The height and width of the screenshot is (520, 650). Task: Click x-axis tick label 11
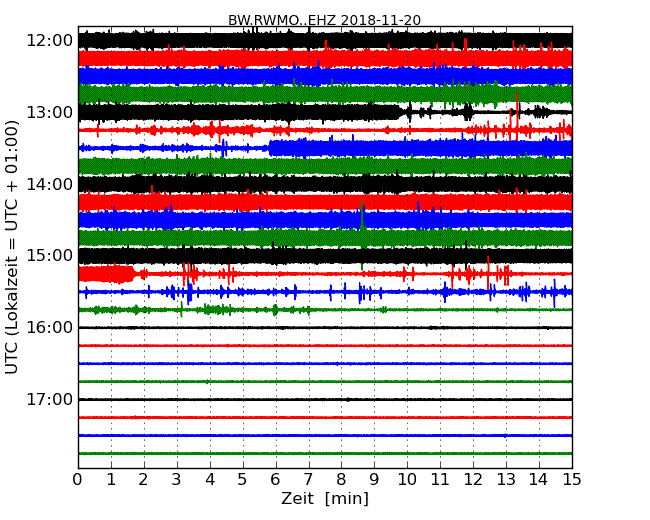(440, 480)
